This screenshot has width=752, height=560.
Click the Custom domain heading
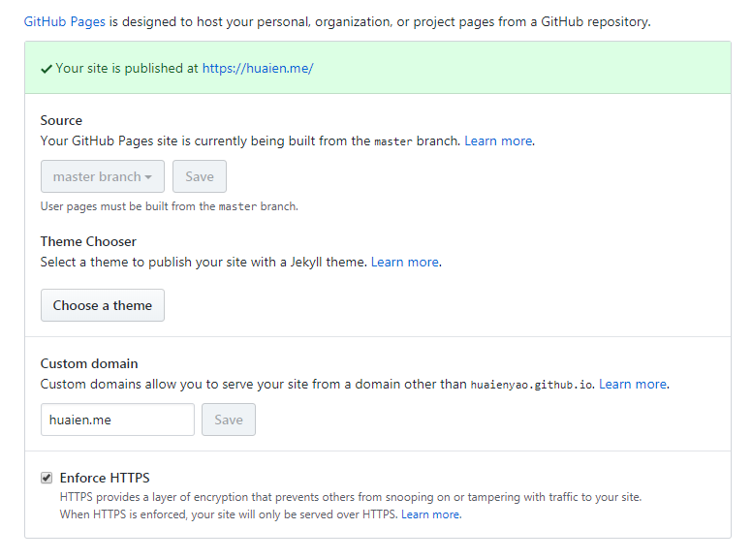coord(89,363)
